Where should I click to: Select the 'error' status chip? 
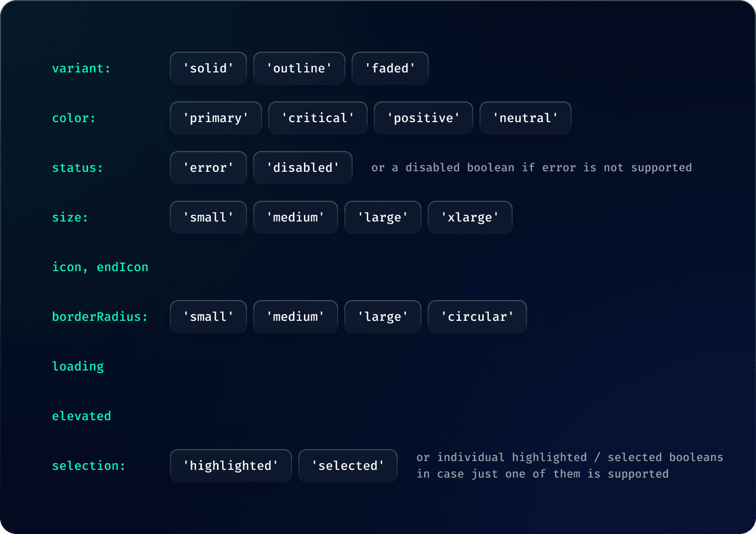[208, 168]
